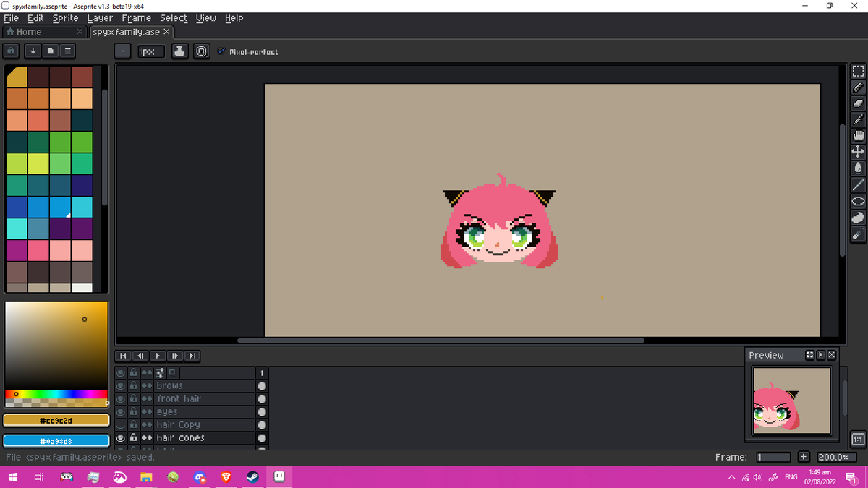
Task: Select the hair cones layer
Action: point(203,438)
